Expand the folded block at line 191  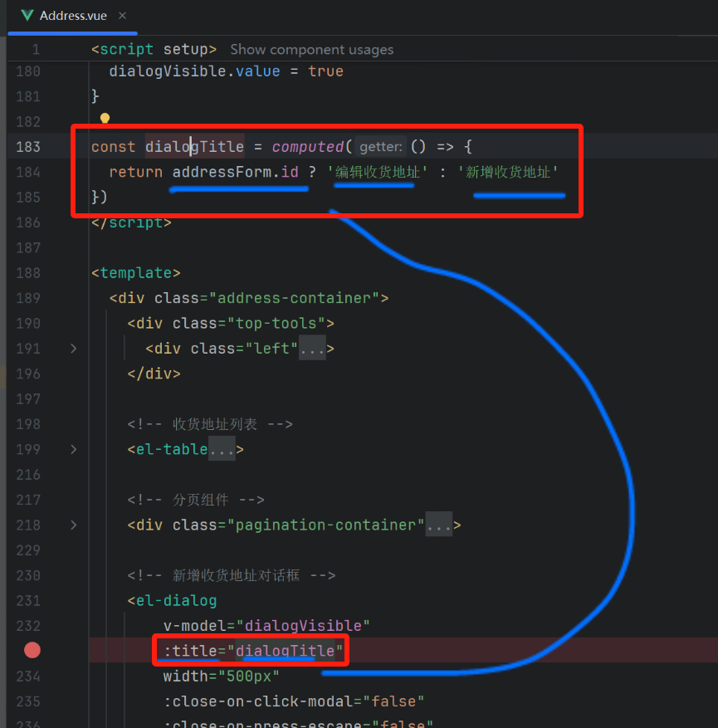(x=73, y=349)
